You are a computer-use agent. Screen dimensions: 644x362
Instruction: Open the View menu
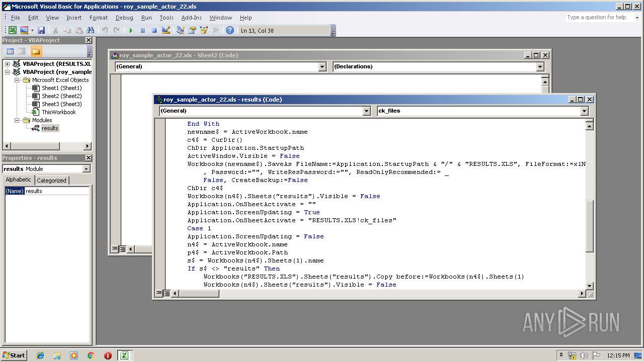(52, 18)
